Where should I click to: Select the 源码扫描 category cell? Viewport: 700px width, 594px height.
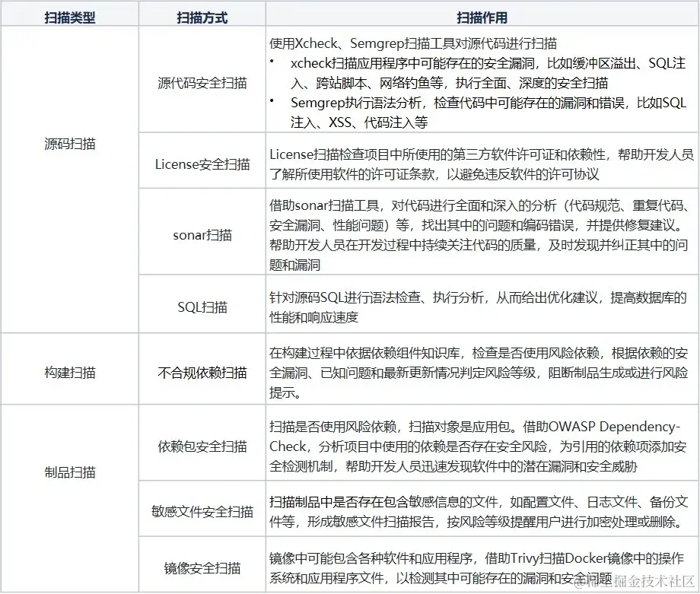tap(69, 144)
